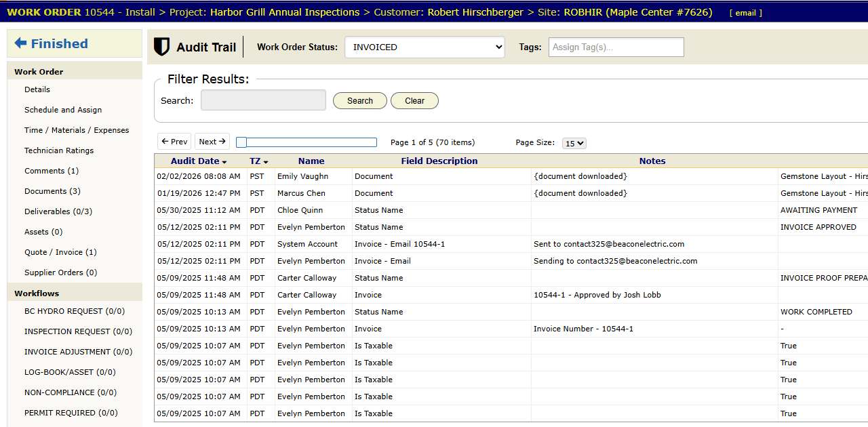Viewport: 868px width, 427px height.
Task: Click the Harbor Grill Annual Inspections project title
Action: (x=285, y=12)
